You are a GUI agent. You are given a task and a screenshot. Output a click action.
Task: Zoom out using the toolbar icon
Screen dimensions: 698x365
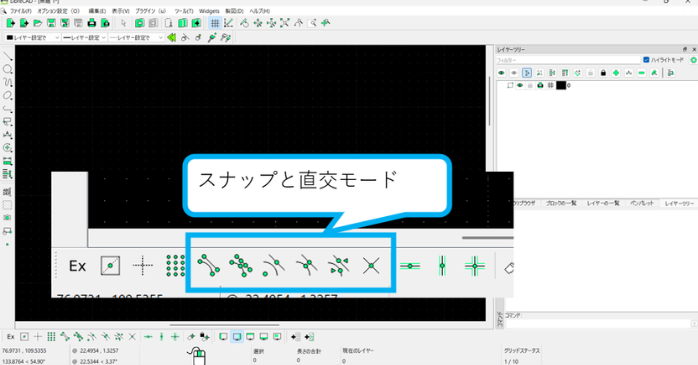pos(271,23)
